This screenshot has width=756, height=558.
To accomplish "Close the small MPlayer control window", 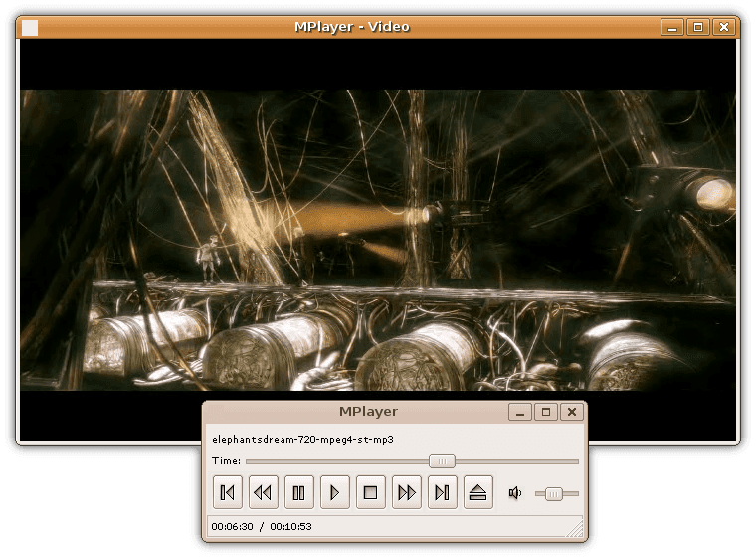I will [572, 413].
